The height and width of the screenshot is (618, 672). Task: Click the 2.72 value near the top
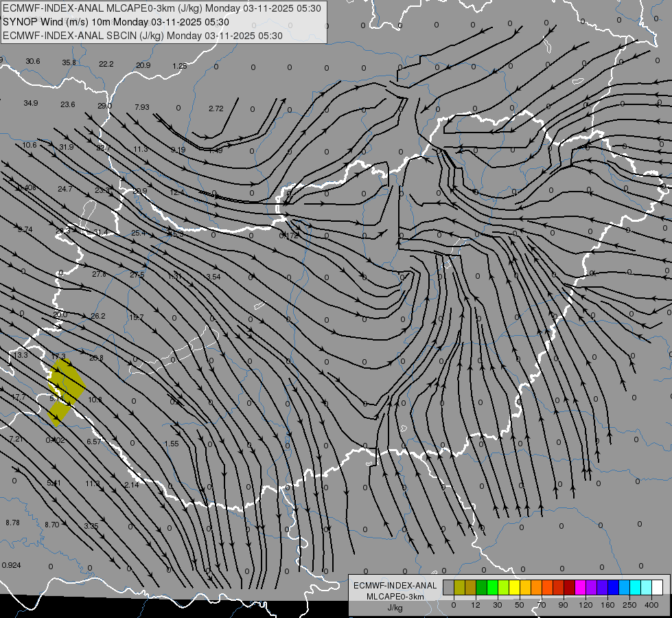216,109
